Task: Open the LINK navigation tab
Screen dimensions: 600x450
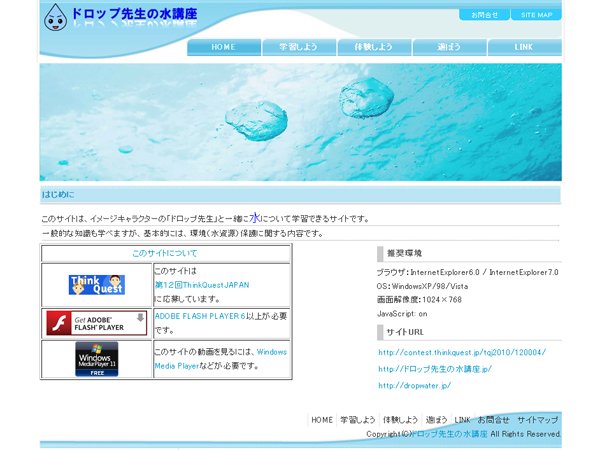Action: point(524,47)
